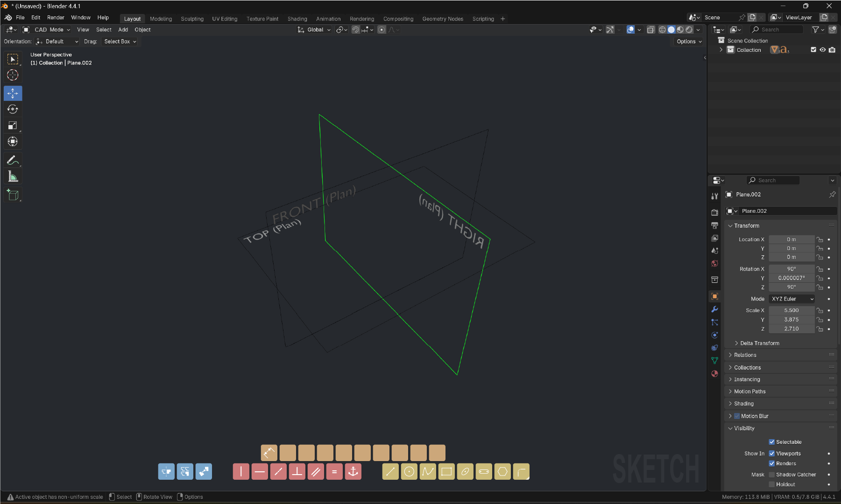Viewport: 841px width, 504px height.
Task: Click the Scale X value field
Action: point(792,310)
